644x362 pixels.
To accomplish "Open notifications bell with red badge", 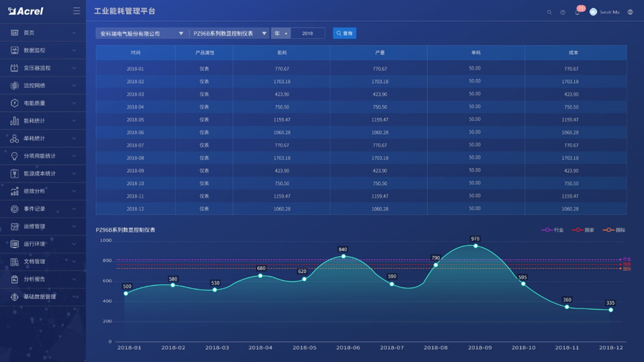I will [577, 12].
